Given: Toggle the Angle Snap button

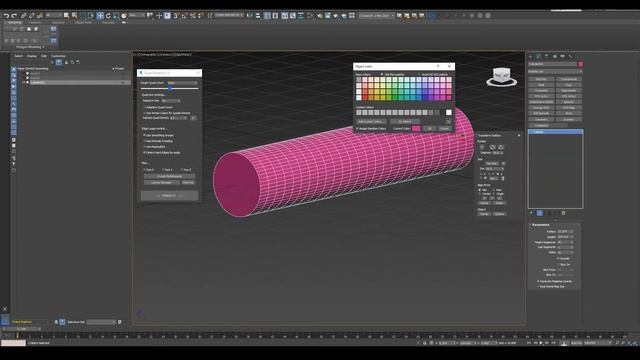Looking at the screenshot, I should coord(184,16).
